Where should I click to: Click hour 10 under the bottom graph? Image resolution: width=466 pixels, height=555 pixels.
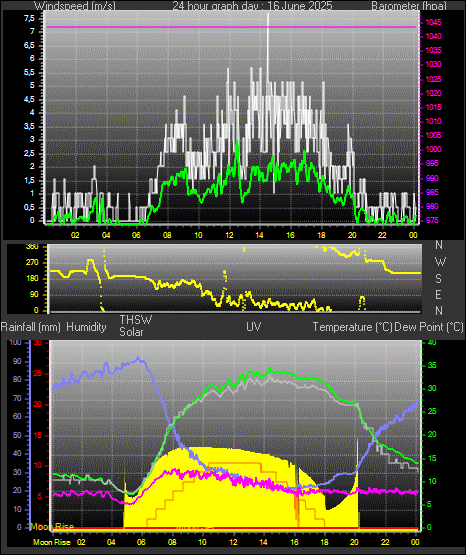202,542
